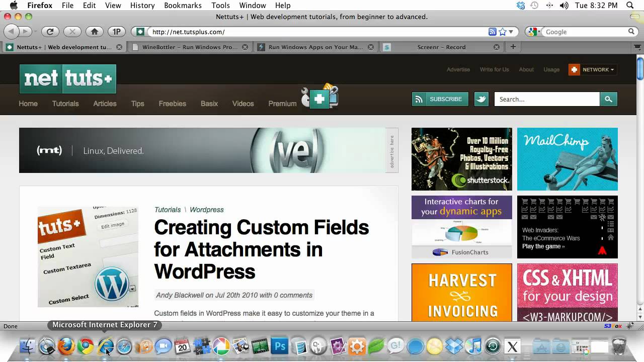Click the Twitter bird button
This screenshot has width=644, height=362.
pos(481,99)
